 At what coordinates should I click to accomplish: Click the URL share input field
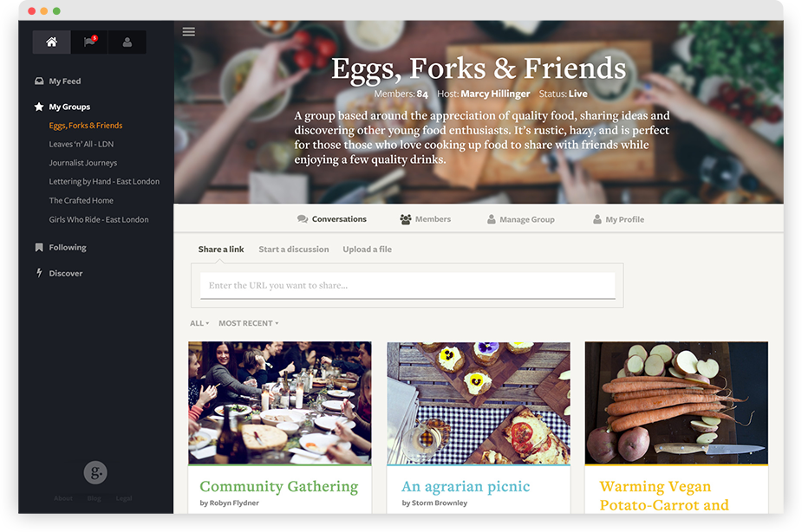pos(408,286)
